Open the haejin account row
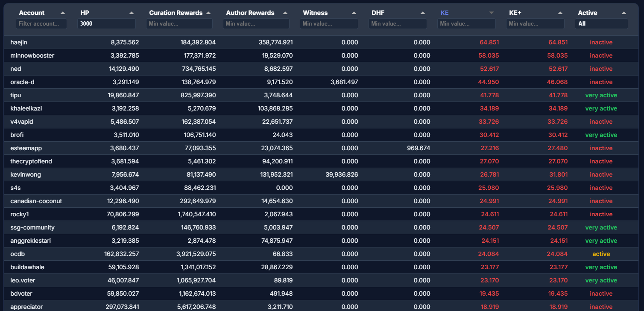Image resolution: width=644 pixels, height=311 pixels. (19, 42)
